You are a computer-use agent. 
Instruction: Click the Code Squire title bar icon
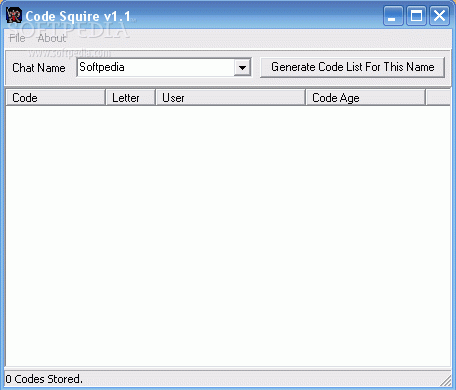(x=14, y=15)
